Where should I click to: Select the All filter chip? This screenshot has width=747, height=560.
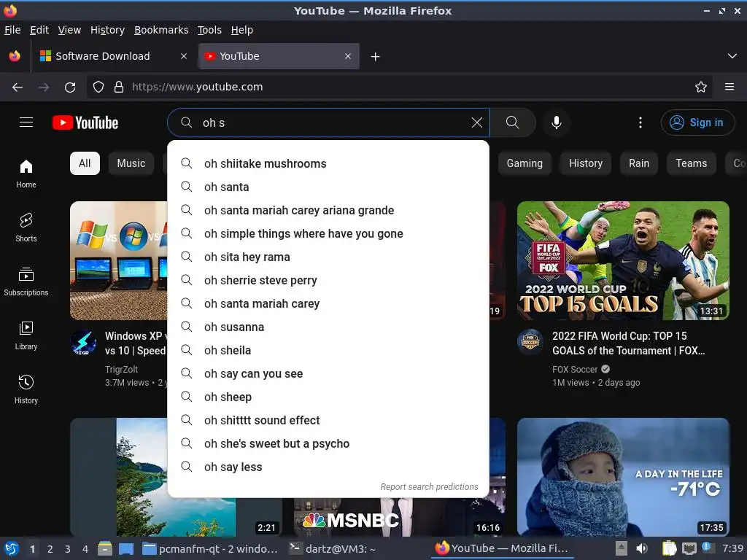(x=85, y=163)
